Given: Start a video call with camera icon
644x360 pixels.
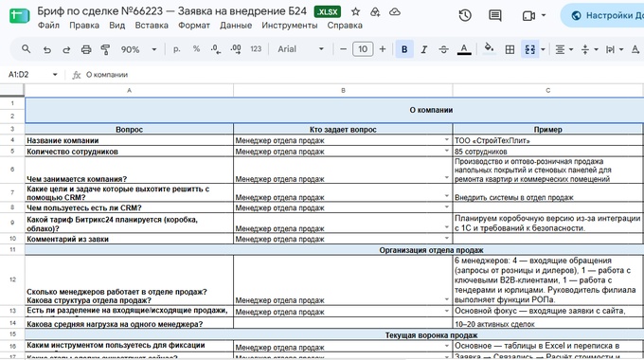Looking at the screenshot, I should 528,15.
